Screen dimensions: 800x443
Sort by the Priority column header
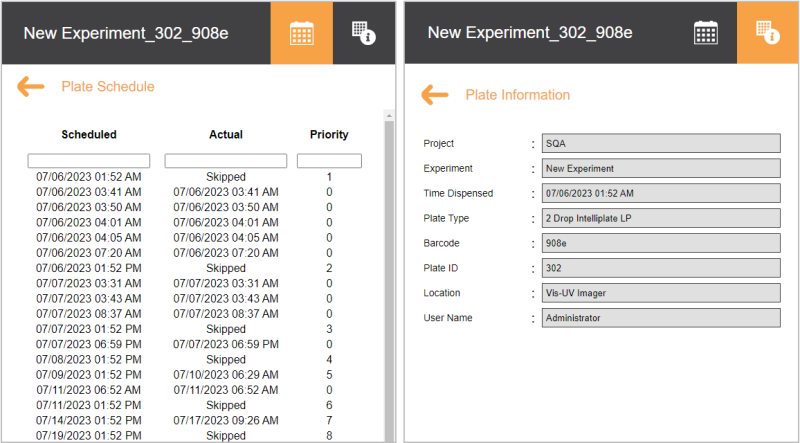[x=329, y=135]
